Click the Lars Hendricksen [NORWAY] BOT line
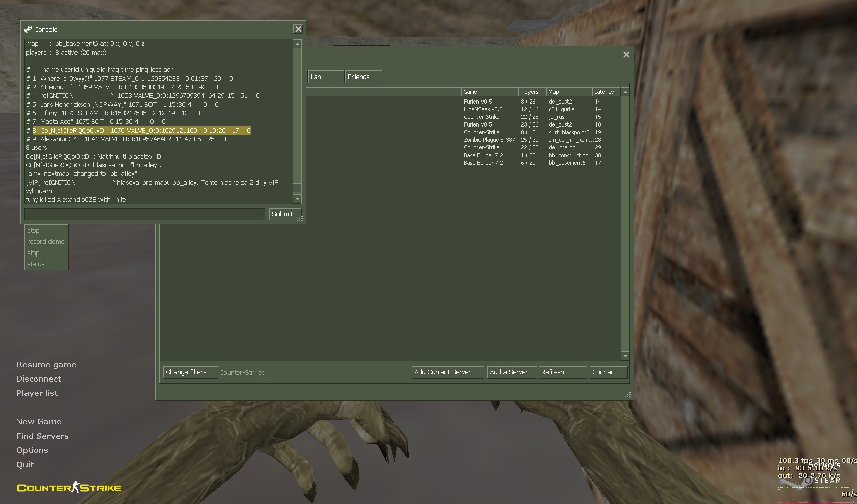Image resolution: width=857 pixels, height=504 pixels. [x=123, y=105]
